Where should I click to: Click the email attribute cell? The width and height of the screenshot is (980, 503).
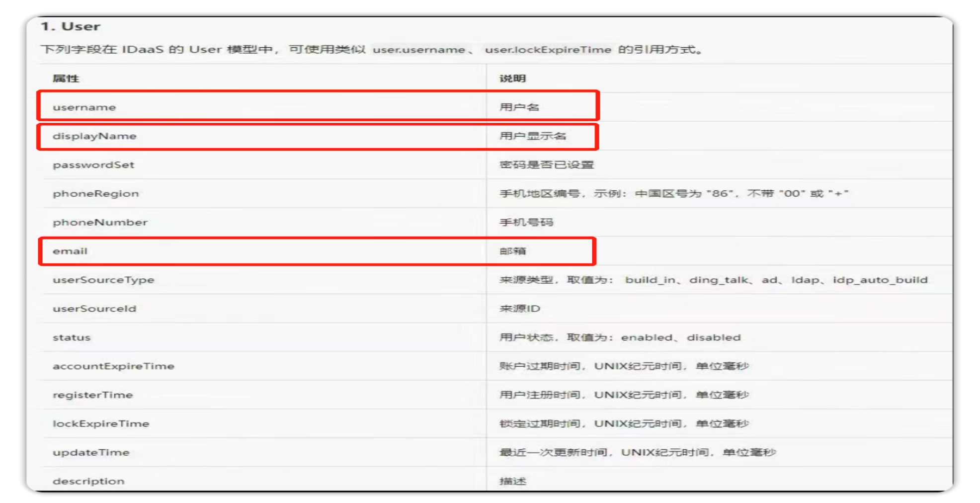70,251
